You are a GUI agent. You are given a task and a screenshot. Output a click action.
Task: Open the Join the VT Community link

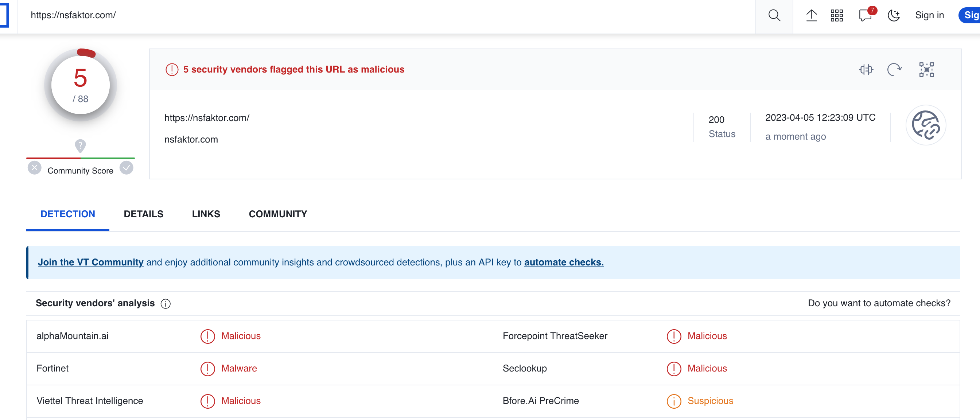(90, 262)
